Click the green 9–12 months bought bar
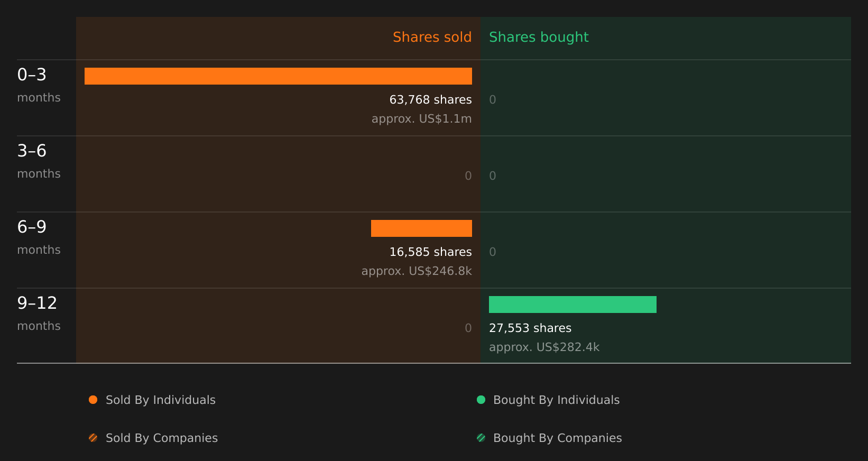Viewport: 868px width, 461px height. click(x=572, y=305)
